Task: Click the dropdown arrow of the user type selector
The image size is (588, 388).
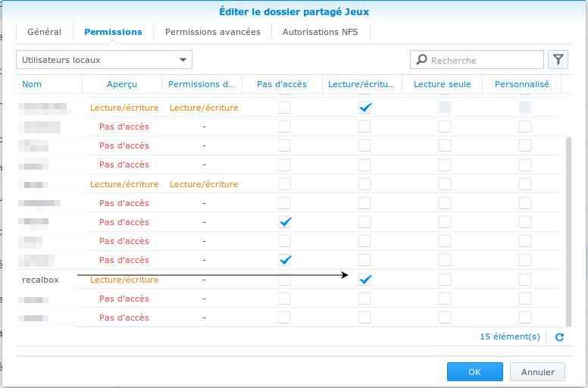Action: (183, 60)
